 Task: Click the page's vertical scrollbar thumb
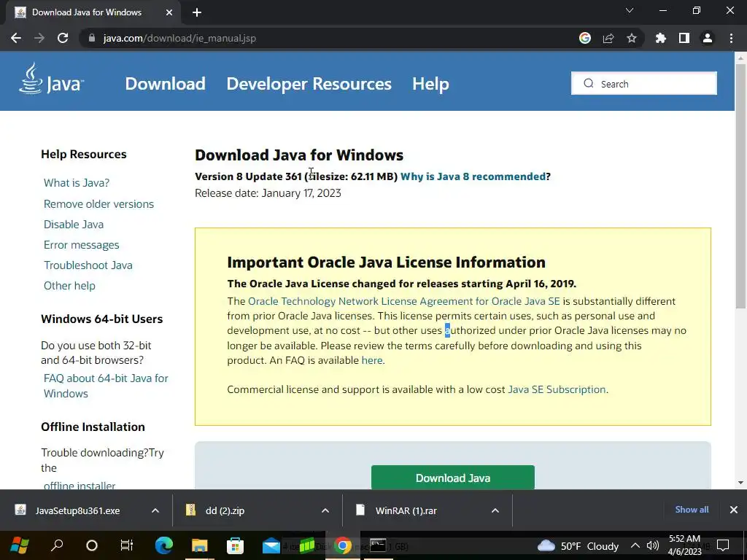[740, 186]
